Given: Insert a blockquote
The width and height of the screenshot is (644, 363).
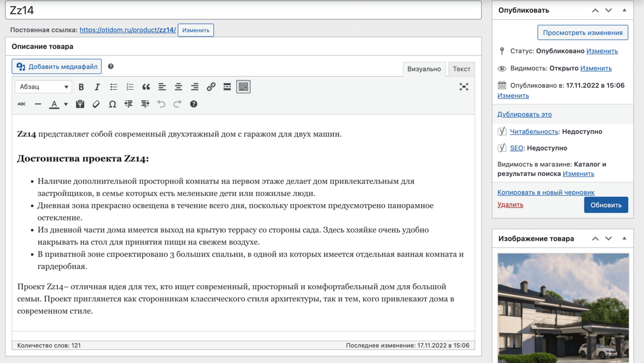Looking at the screenshot, I should pyautogui.click(x=146, y=87).
